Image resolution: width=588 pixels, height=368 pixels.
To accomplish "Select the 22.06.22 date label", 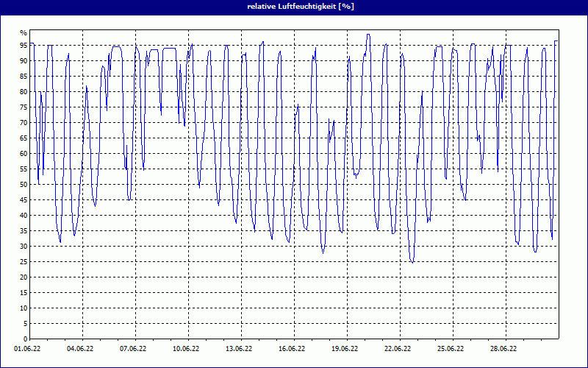I will pyautogui.click(x=398, y=349).
